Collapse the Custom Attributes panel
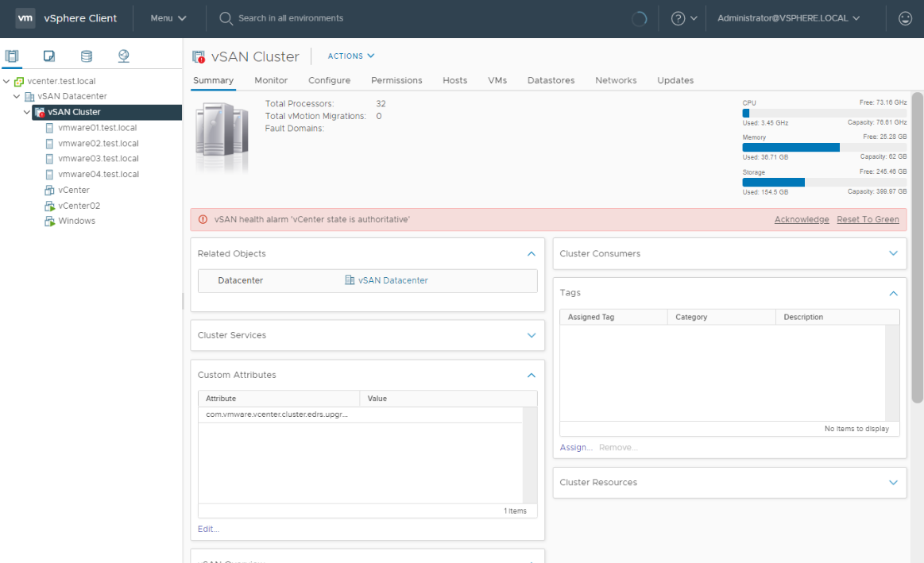 pos(531,376)
